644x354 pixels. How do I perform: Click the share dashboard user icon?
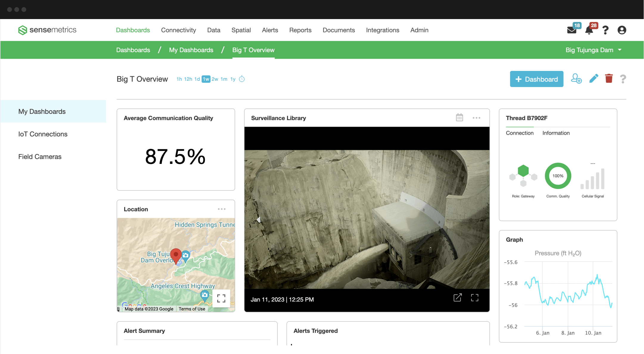576,79
